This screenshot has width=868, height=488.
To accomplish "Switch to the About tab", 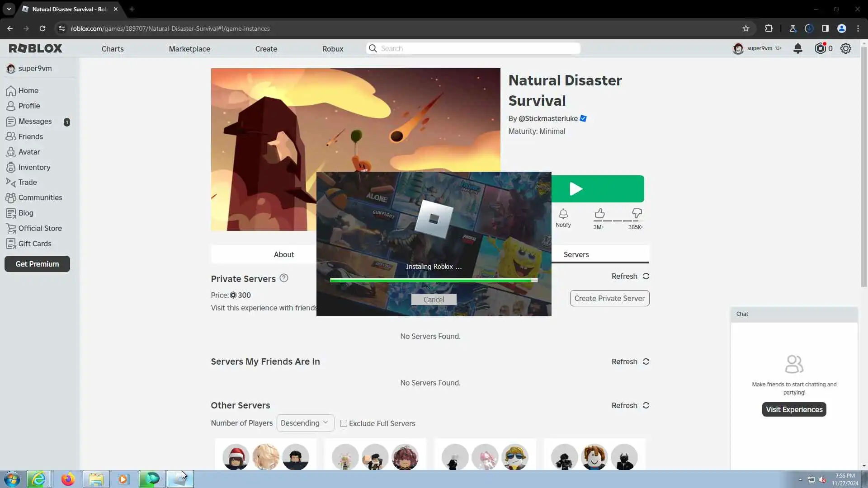I will (x=283, y=254).
